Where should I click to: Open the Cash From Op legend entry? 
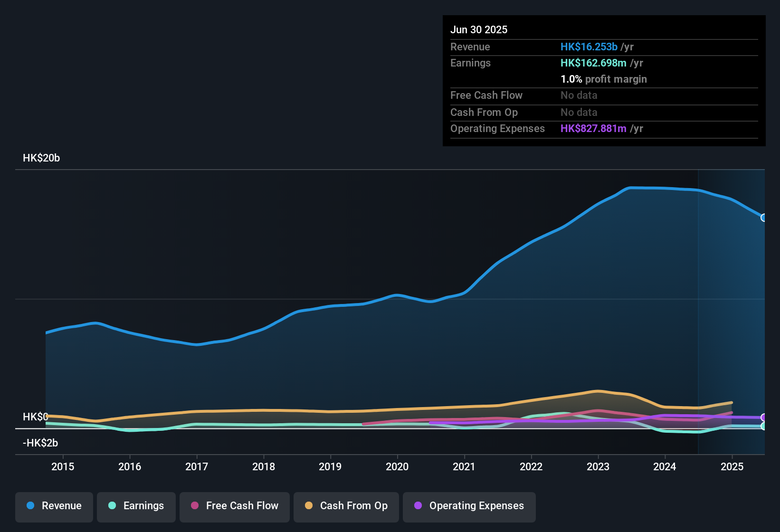346,506
